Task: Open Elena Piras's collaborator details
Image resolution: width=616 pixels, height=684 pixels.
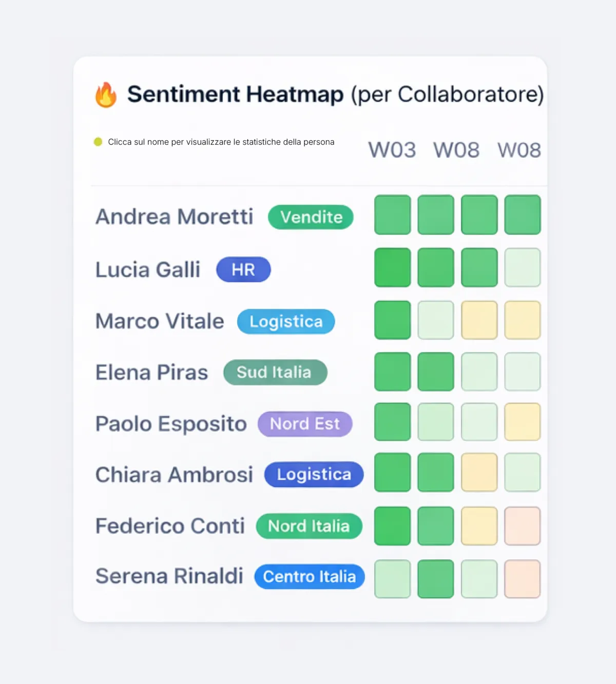Action: tap(151, 373)
